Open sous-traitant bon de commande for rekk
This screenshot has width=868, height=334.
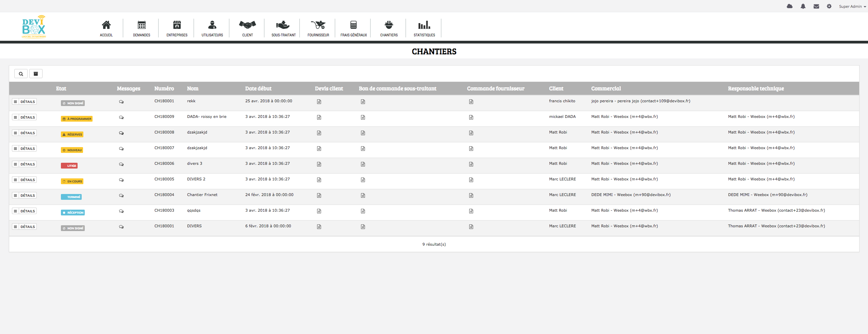(x=363, y=102)
